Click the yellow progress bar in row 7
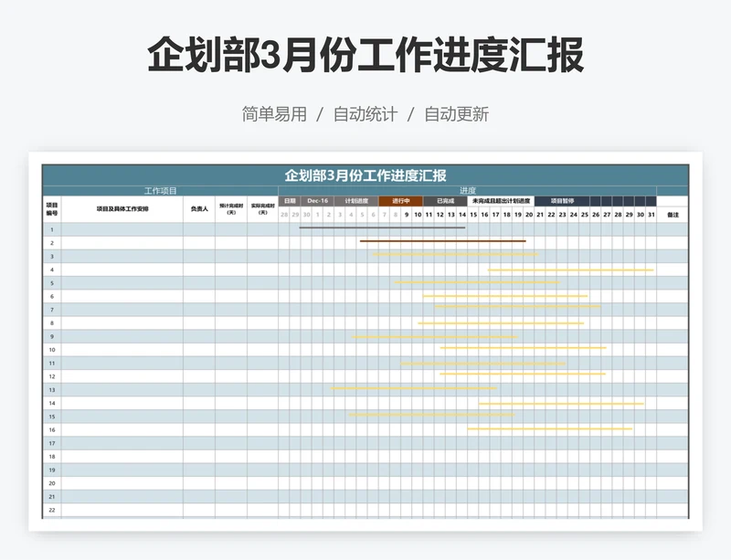The height and width of the screenshot is (560, 731). [517, 306]
